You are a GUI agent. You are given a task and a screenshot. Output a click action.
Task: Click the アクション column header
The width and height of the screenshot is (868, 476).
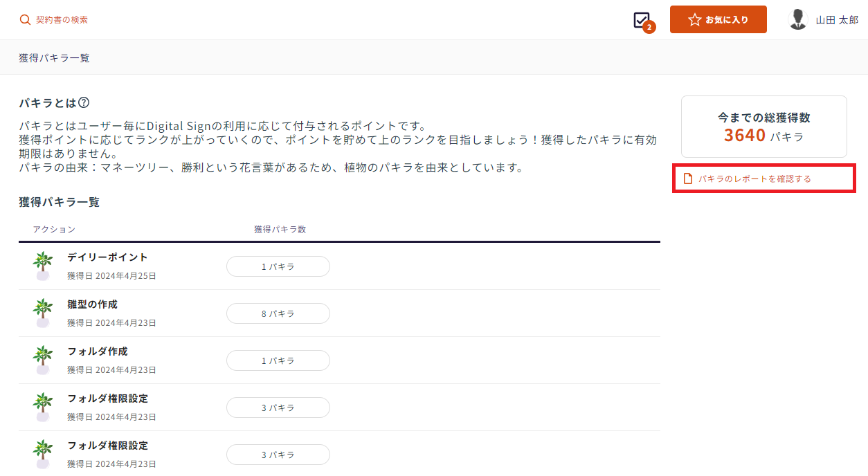coord(54,229)
